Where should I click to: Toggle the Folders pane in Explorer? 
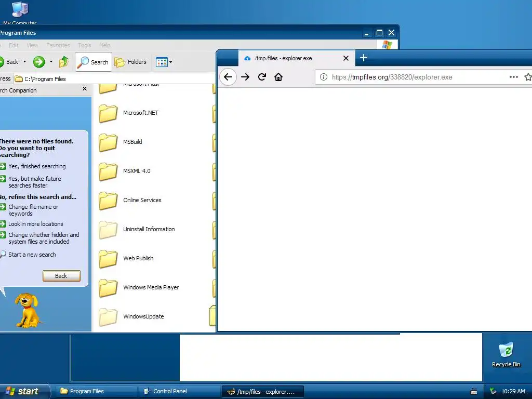(x=130, y=62)
